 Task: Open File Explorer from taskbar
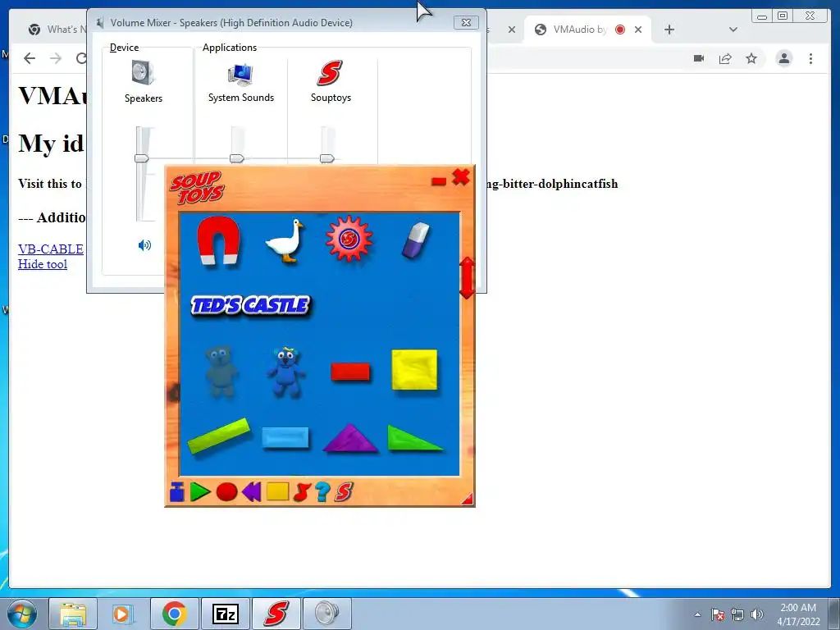(73, 614)
